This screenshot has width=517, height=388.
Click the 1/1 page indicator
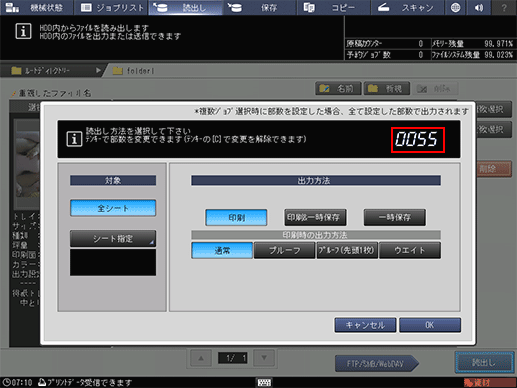pyautogui.click(x=233, y=358)
